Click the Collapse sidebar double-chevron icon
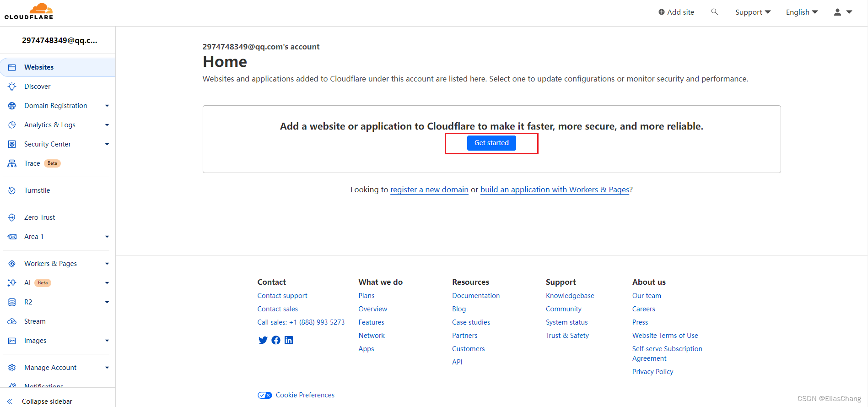 [x=10, y=402]
